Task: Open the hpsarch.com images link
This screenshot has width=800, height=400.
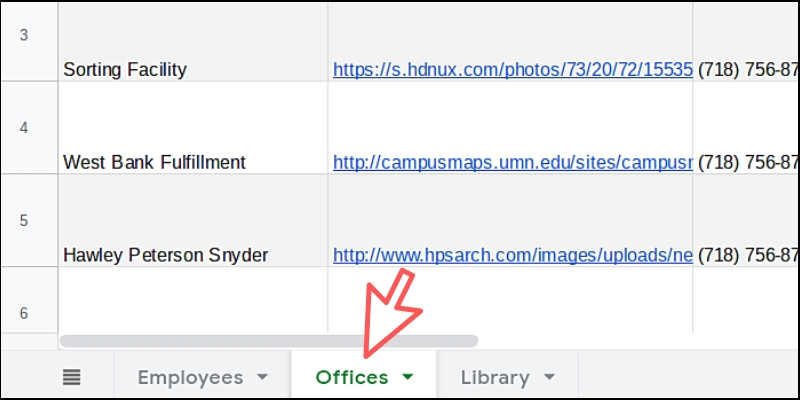Action: coord(512,255)
